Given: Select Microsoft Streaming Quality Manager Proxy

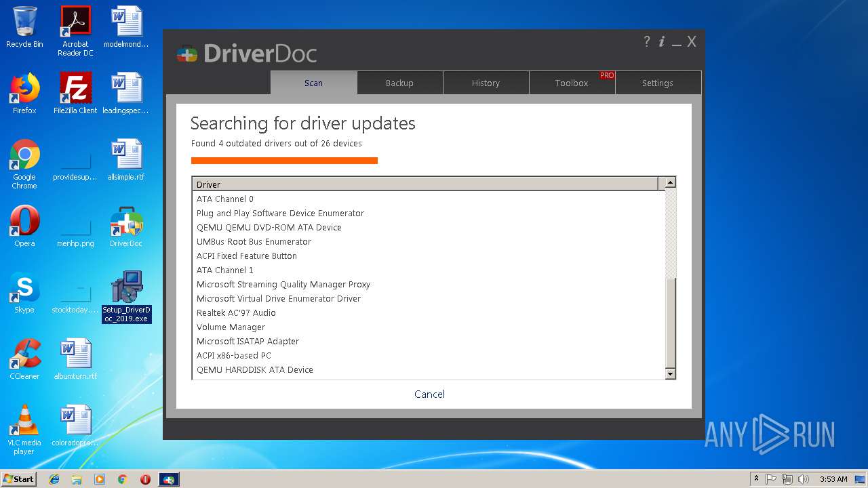Looking at the screenshot, I should 428,284.
